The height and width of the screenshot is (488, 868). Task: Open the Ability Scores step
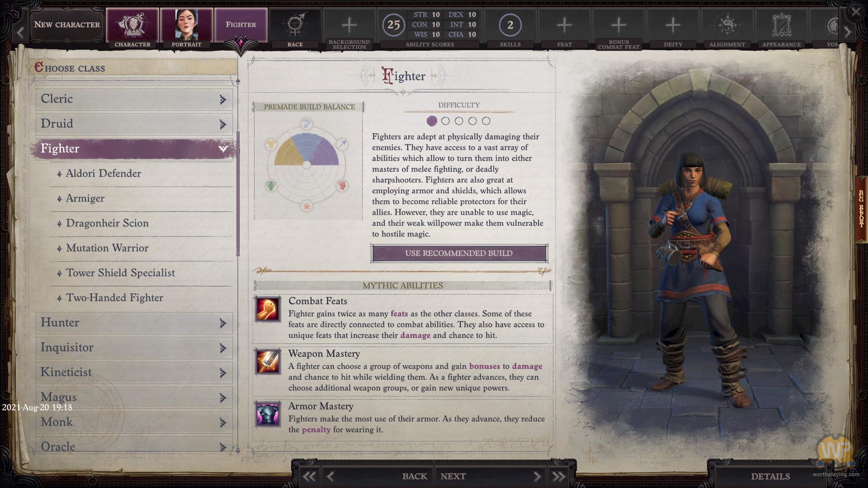click(429, 25)
